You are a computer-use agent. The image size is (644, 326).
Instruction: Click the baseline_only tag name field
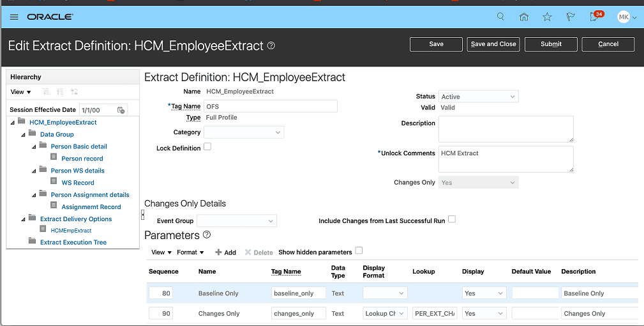click(299, 293)
